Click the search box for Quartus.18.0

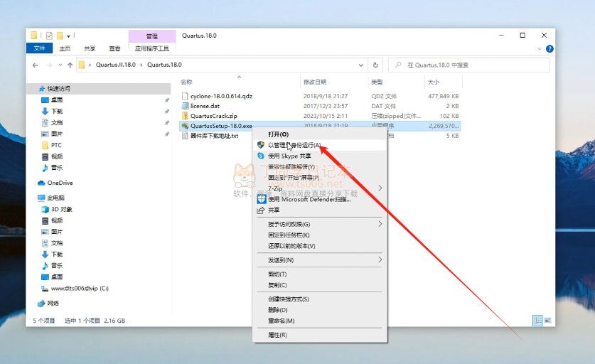pyautogui.click(x=468, y=65)
